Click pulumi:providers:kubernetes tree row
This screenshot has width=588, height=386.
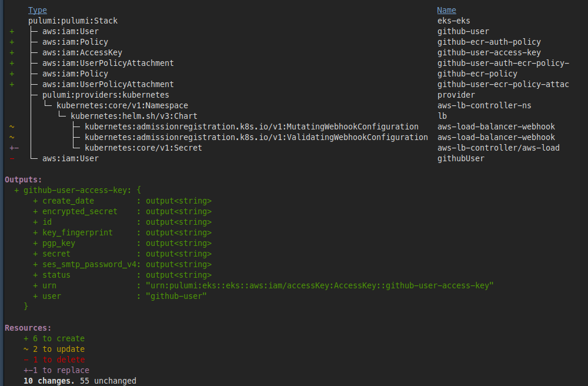[105, 95]
